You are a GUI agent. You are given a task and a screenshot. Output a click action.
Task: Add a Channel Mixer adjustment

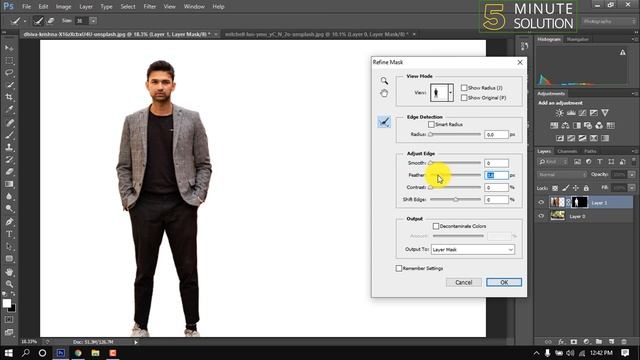pyautogui.click(x=599, y=125)
